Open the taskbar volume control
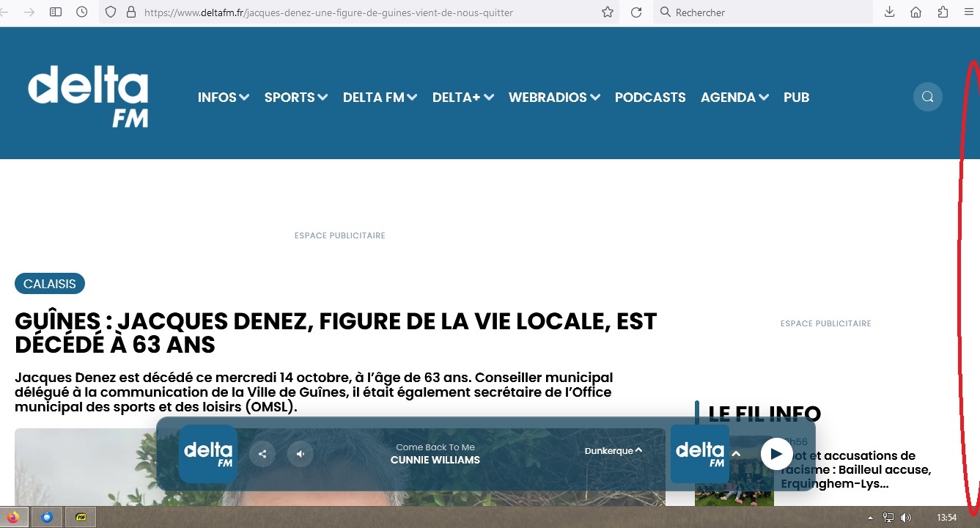980x528 pixels. coord(906,518)
